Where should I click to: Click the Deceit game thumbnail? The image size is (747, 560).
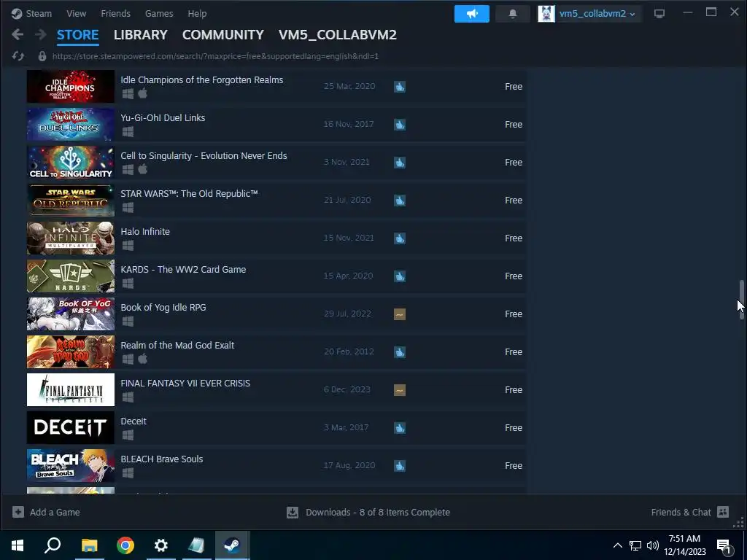click(71, 427)
